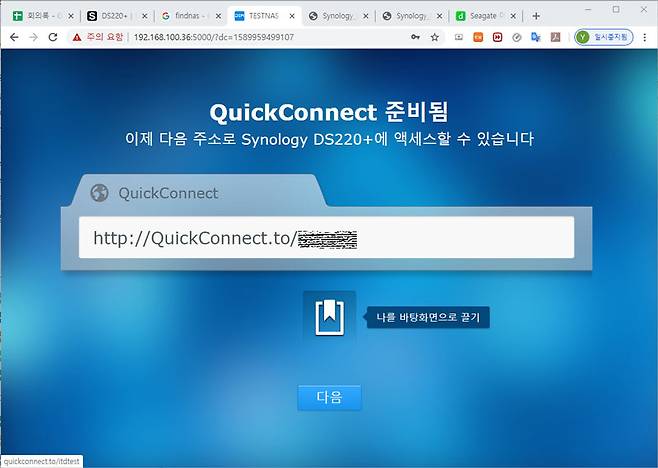Select the TESTNAS tab
The height and width of the screenshot is (468, 658).
263,16
